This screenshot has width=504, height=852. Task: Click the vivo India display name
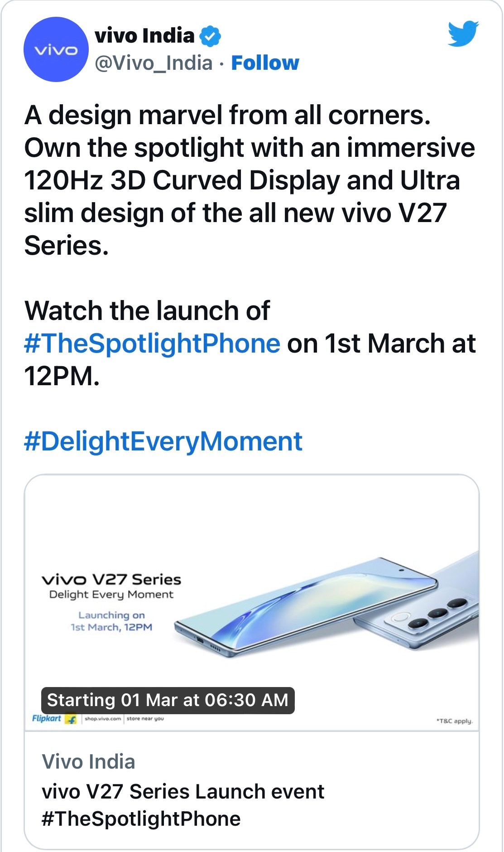tap(144, 36)
